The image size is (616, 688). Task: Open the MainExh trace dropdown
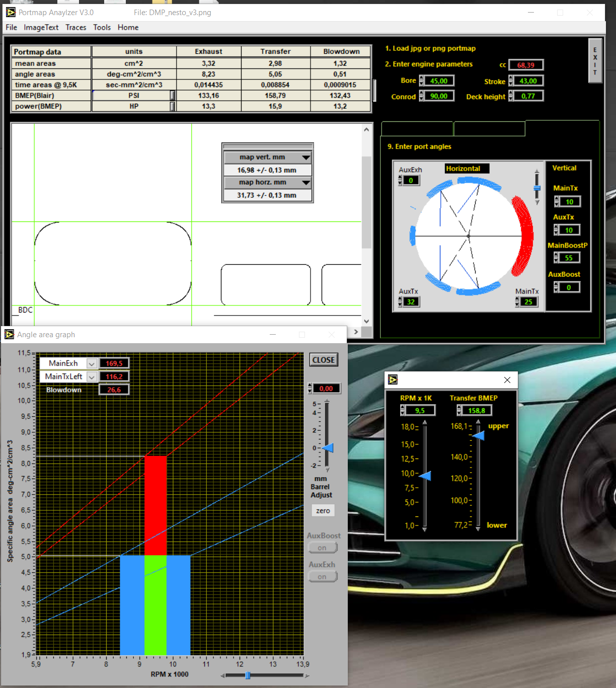pos(92,363)
